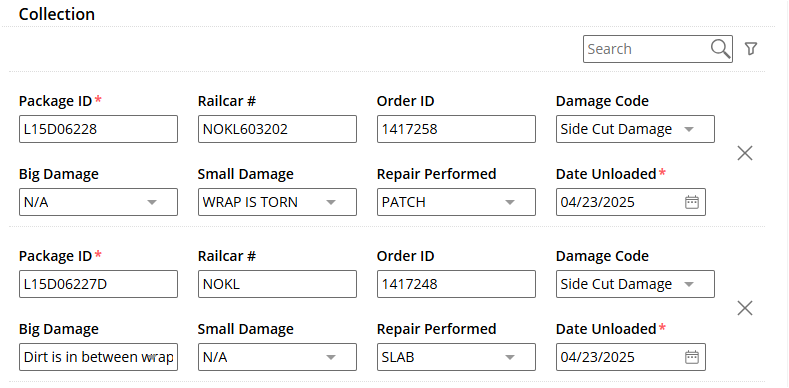This screenshot has width=789, height=388.
Task: Click the magnifying glass search icon
Action: 721,49
